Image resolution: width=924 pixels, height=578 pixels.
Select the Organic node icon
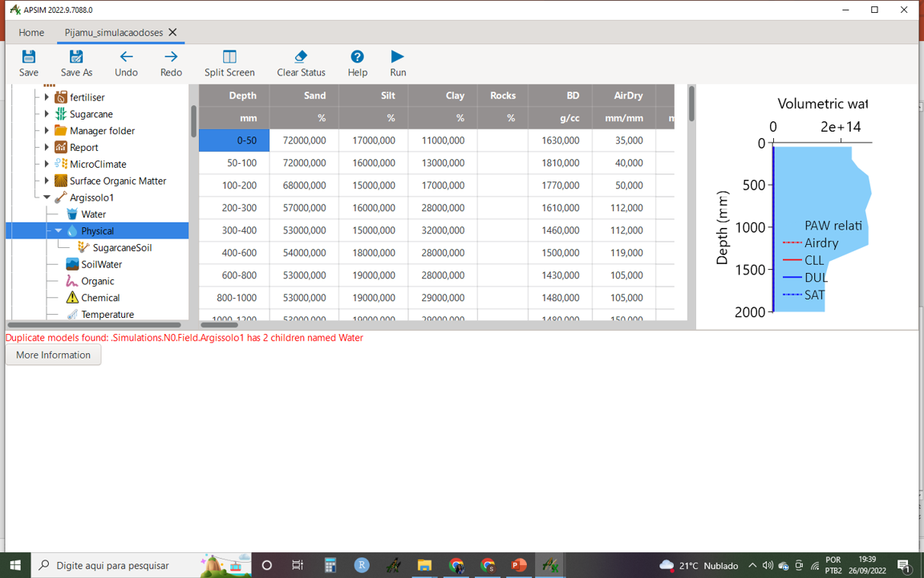(72, 281)
